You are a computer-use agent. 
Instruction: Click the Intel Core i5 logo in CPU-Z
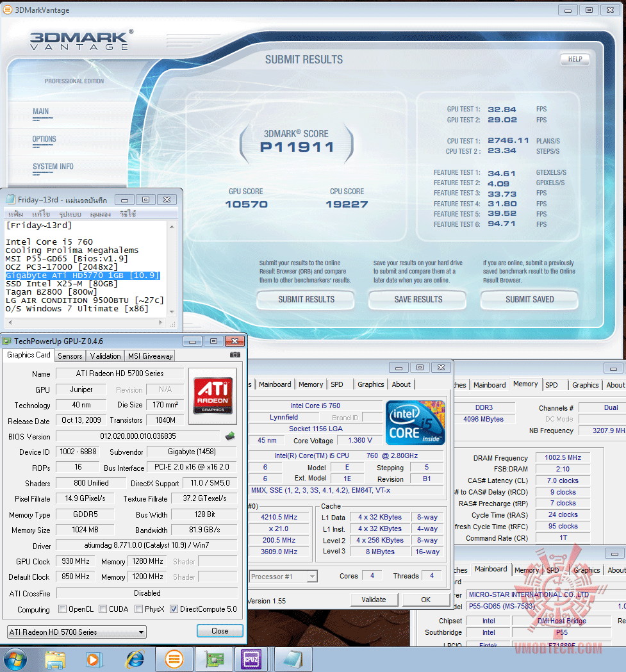point(415,422)
